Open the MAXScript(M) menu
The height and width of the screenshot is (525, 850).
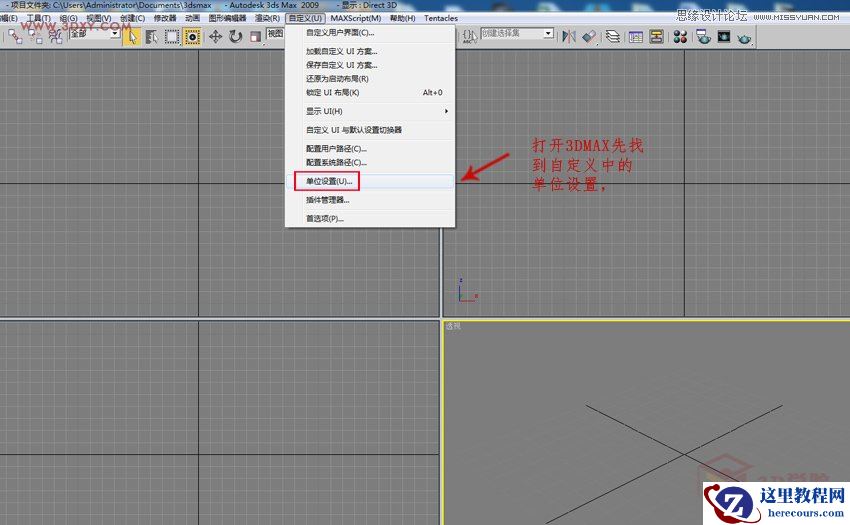(356, 18)
